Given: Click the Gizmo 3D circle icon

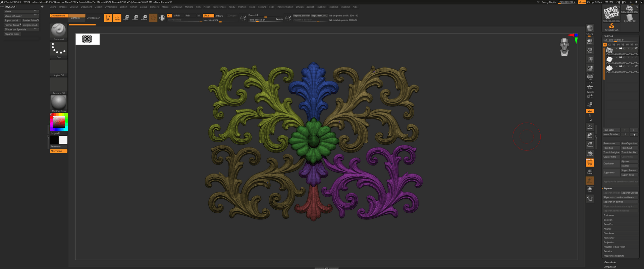Looking at the screenshot, I should 153,18.
